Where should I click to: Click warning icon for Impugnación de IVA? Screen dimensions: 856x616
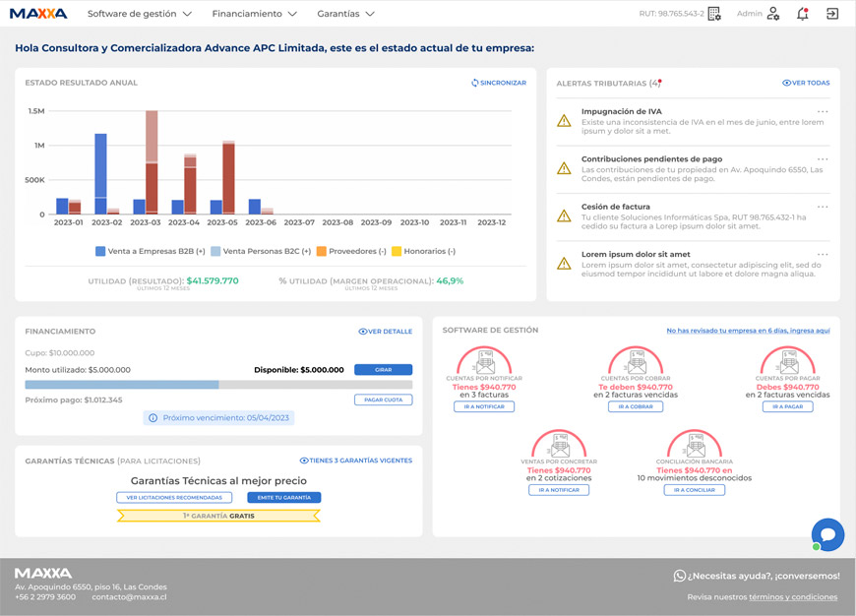[x=564, y=121]
